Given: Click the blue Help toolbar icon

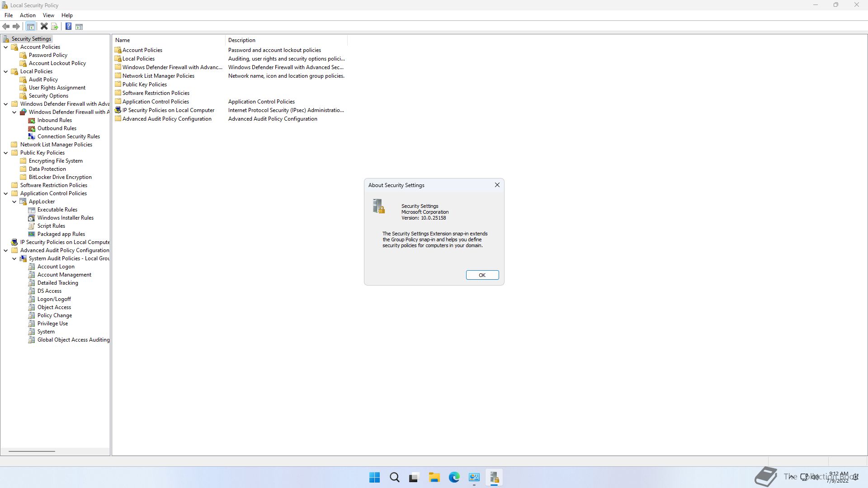Looking at the screenshot, I should 68,27.
